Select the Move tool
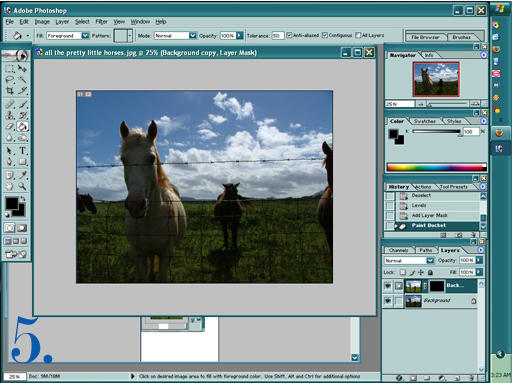Screen dimensions: 512x383 click(22, 69)
